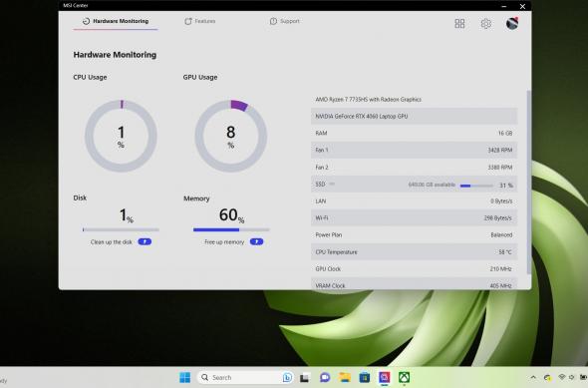
Task: Click the CPU Usage ring gauge
Action: [x=121, y=136]
